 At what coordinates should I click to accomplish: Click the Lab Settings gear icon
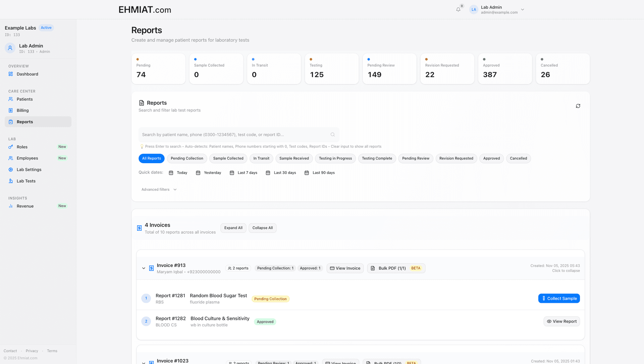pyautogui.click(x=11, y=170)
